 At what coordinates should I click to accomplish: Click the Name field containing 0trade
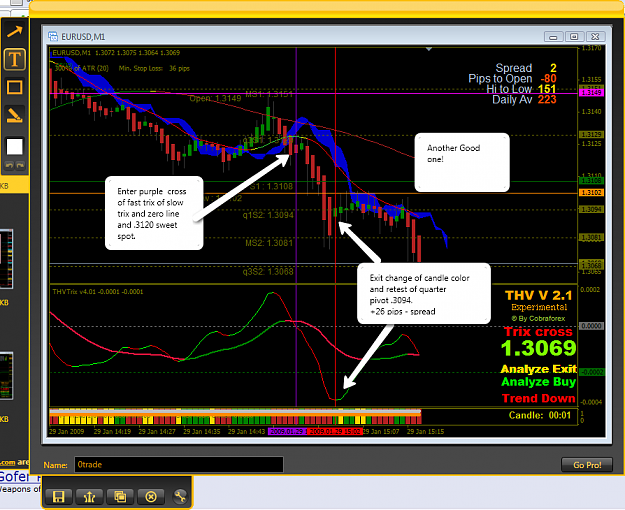(x=179, y=465)
